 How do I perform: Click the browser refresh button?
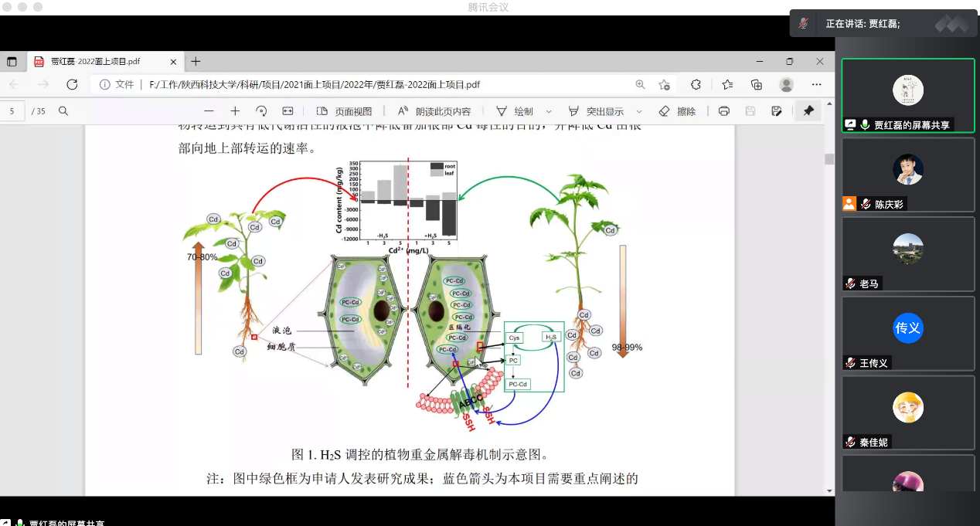pyautogui.click(x=72, y=84)
